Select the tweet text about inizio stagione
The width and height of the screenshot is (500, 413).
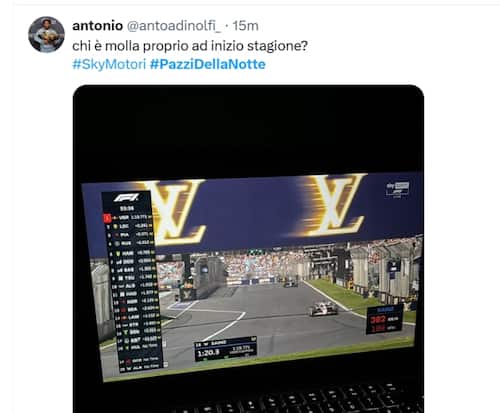click(190, 46)
